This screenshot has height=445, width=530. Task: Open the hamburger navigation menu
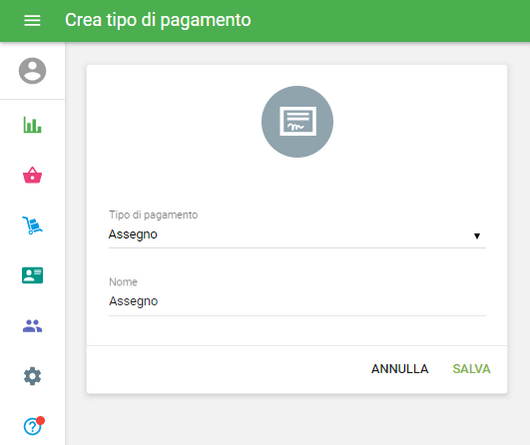click(x=32, y=20)
